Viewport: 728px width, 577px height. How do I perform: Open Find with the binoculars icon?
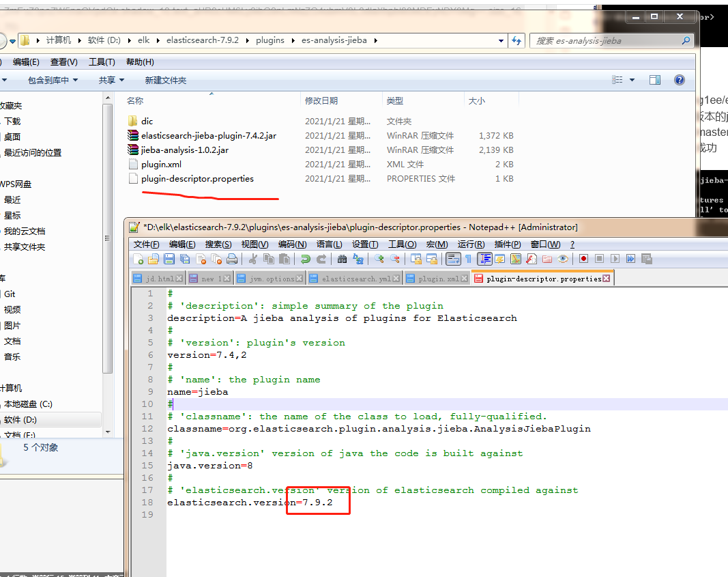343,259
